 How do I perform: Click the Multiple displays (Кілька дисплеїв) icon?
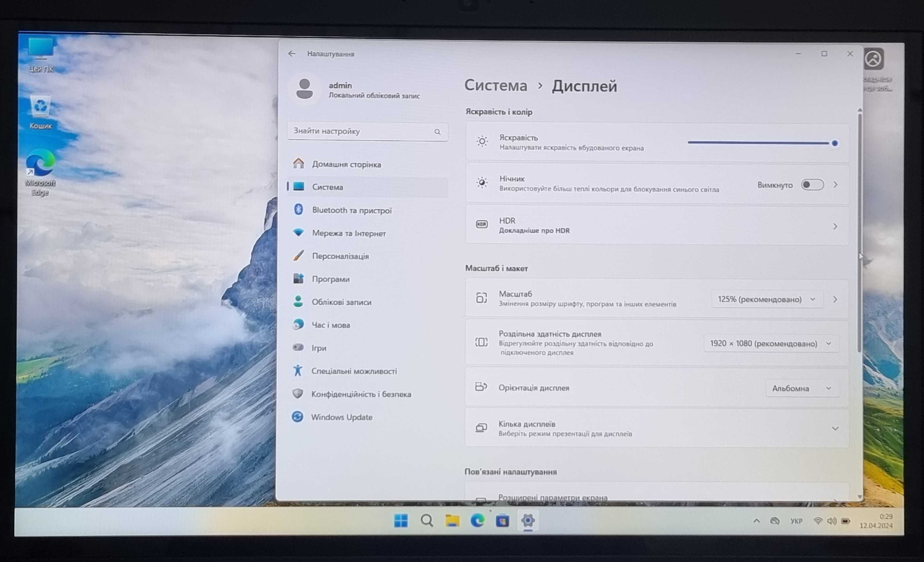481,428
